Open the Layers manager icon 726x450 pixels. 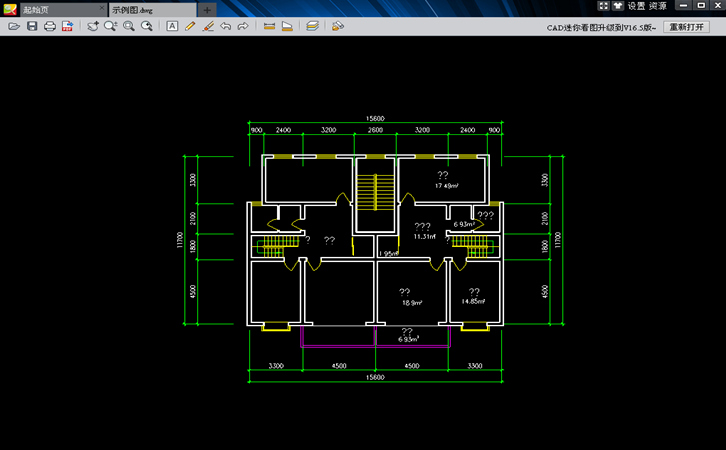[x=313, y=26]
